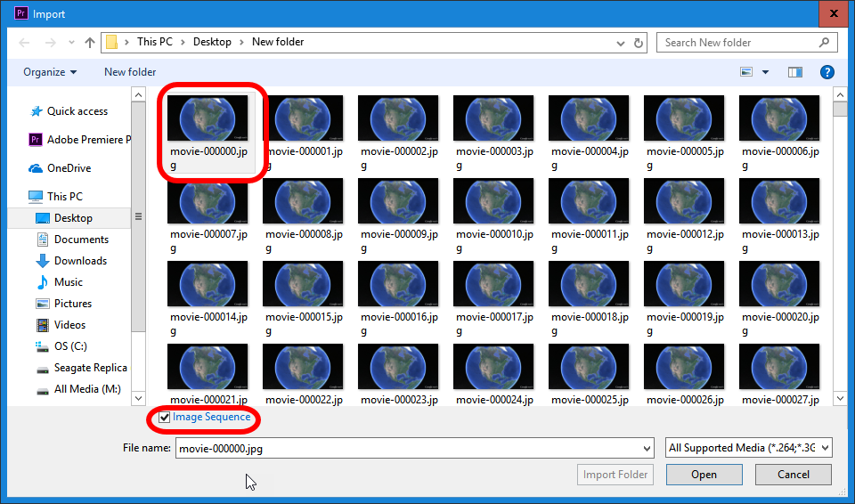Click the Back navigation arrow
The image size is (855, 504).
24,43
